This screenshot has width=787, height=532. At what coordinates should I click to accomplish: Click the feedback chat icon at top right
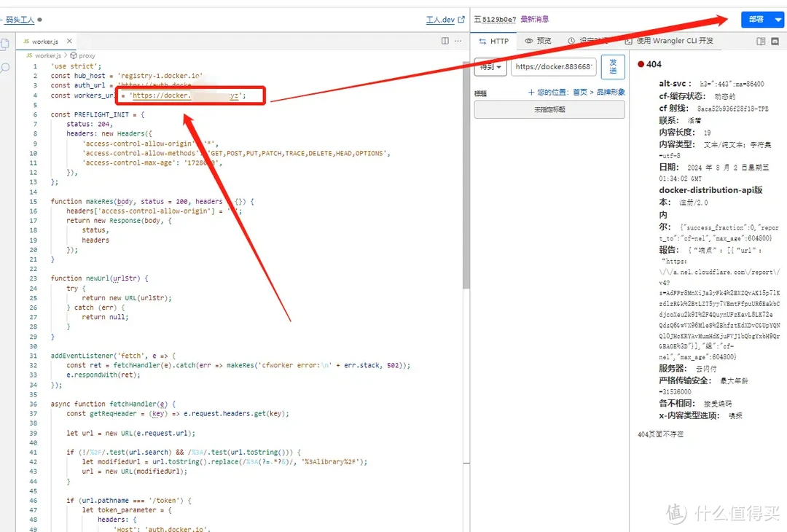click(776, 42)
